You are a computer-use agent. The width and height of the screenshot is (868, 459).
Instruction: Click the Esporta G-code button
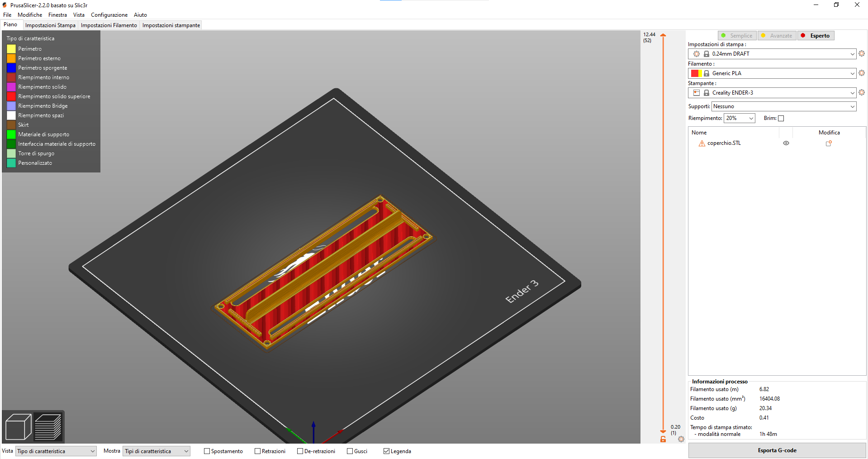(777, 450)
